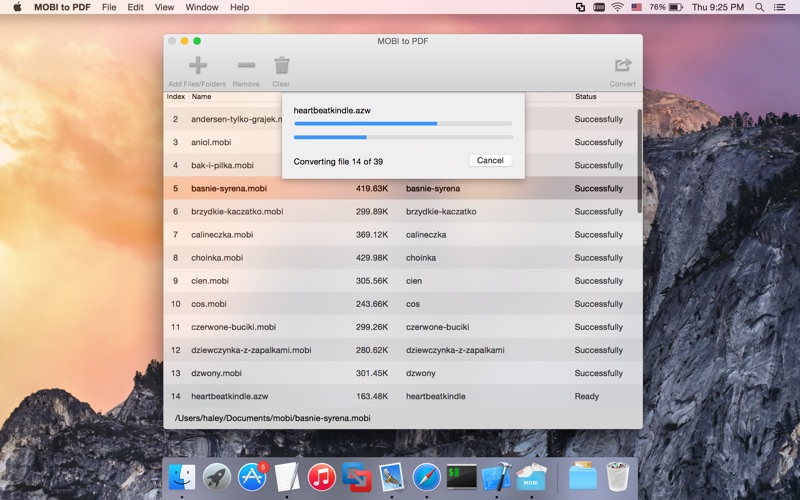The height and width of the screenshot is (500, 800).
Task: Select row dziewczynka-z-zapalkami.mobi
Action: pyautogui.click(x=401, y=350)
